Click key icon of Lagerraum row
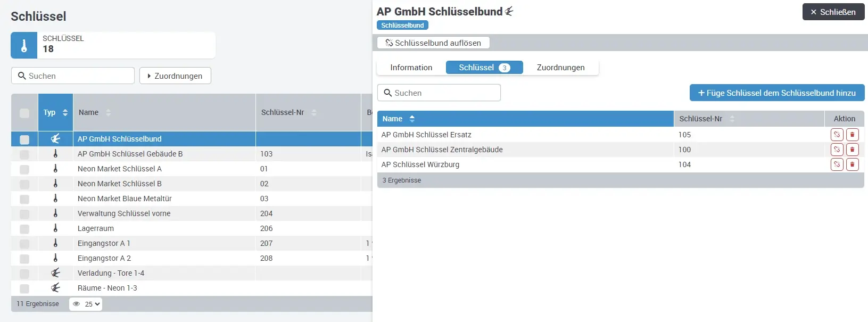Viewport: 868px width, 322px height. (x=55, y=228)
